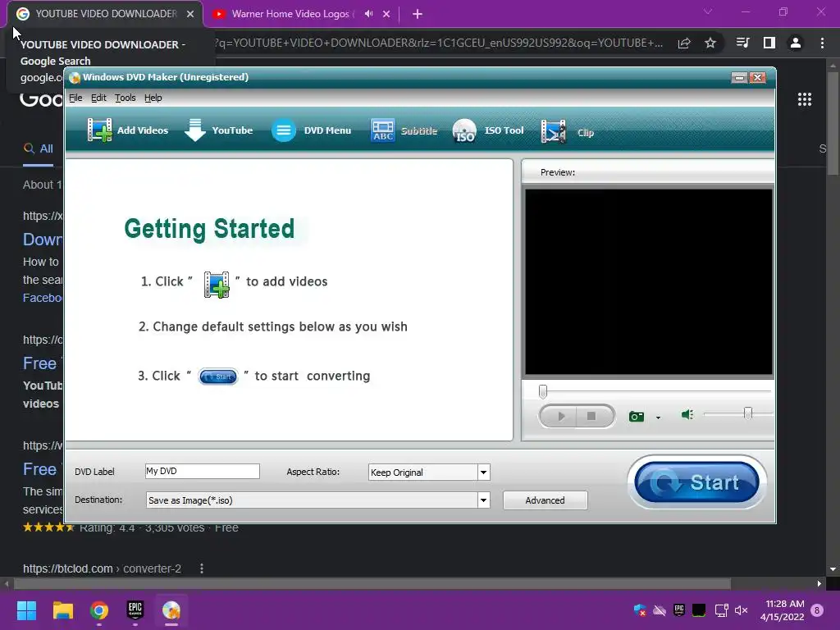The image size is (840, 630).
Task: Close the YOUTUBE VIDEO DOWNLOADER tab
Action: tap(190, 14)
